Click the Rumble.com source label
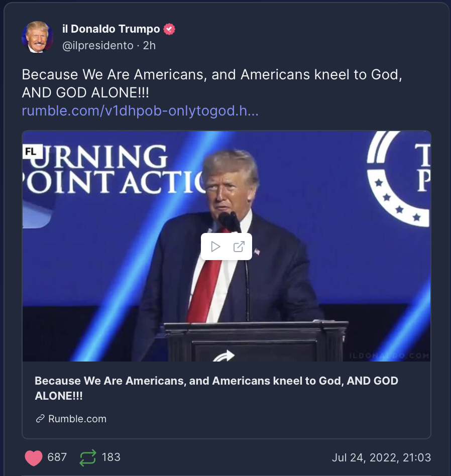Image resolution: width=451 pixels, height=476 pixels. (77, 419)
